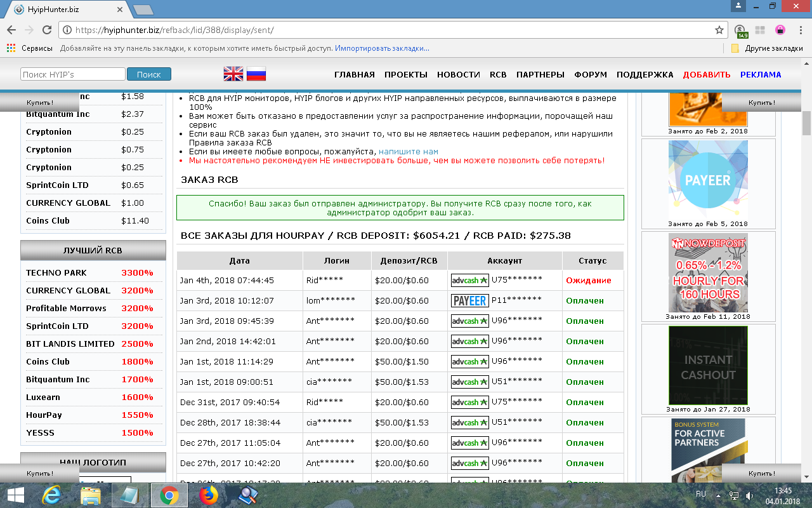812x508 pixels.
Task: Go to the НОВОСТИ section
Action: click(x=458, y=74)
